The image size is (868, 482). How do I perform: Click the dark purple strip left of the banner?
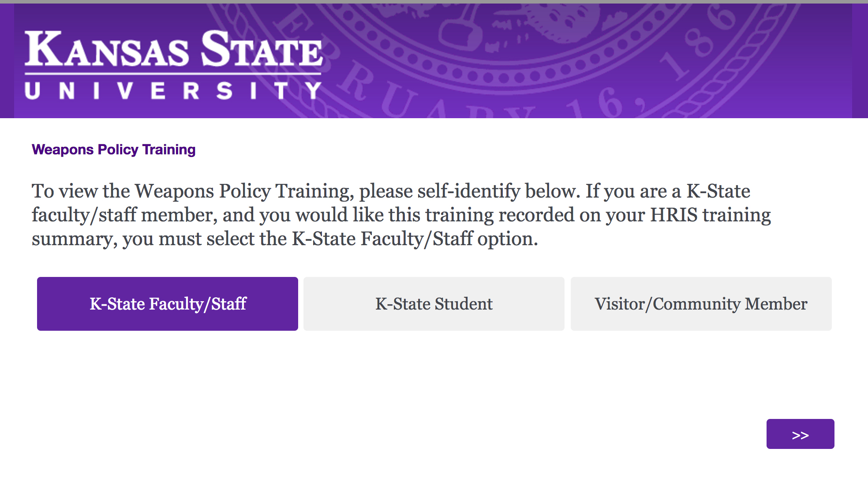[7, 61]
